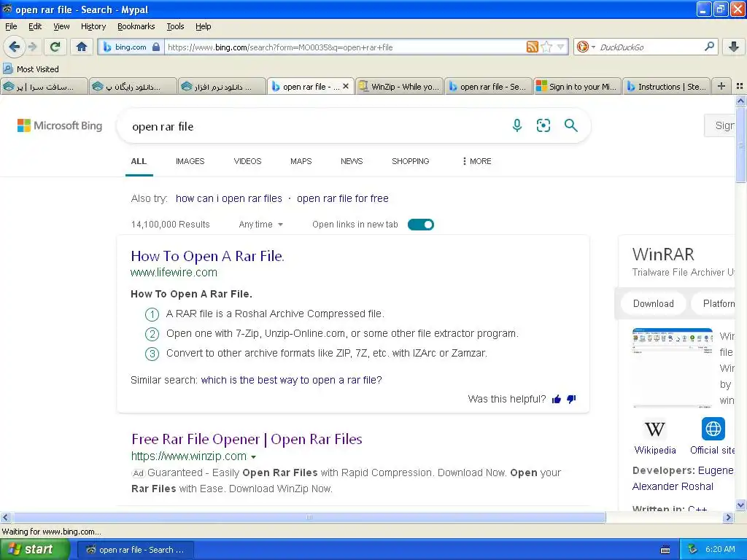
Task: Switch to the WinZip - While yo... tab
Action: (x=399, y=86)
